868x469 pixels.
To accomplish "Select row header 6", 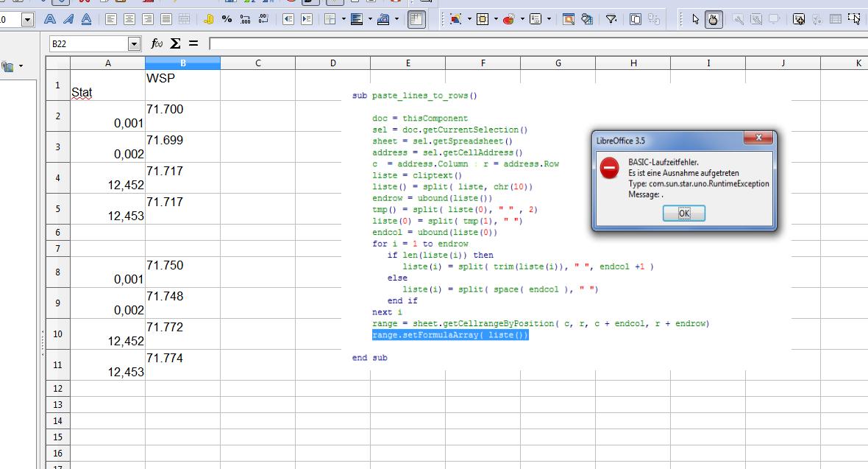I will pos(57,232).
